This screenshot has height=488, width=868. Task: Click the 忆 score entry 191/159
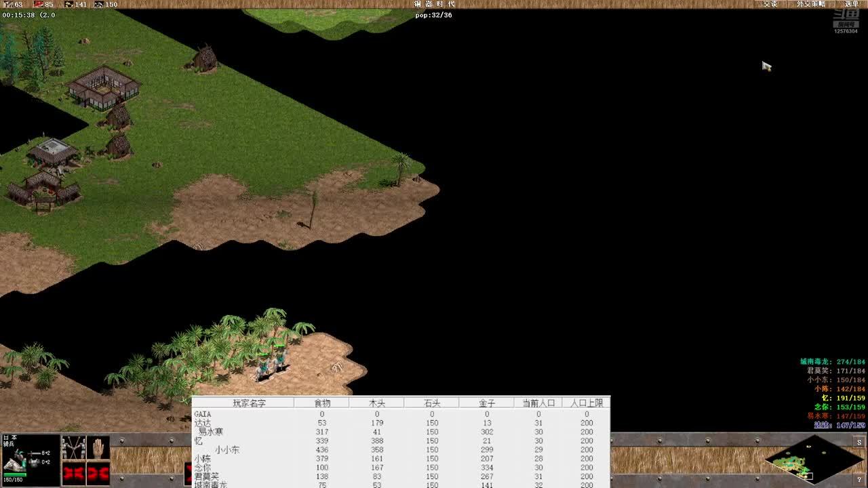tap(844, 398)
